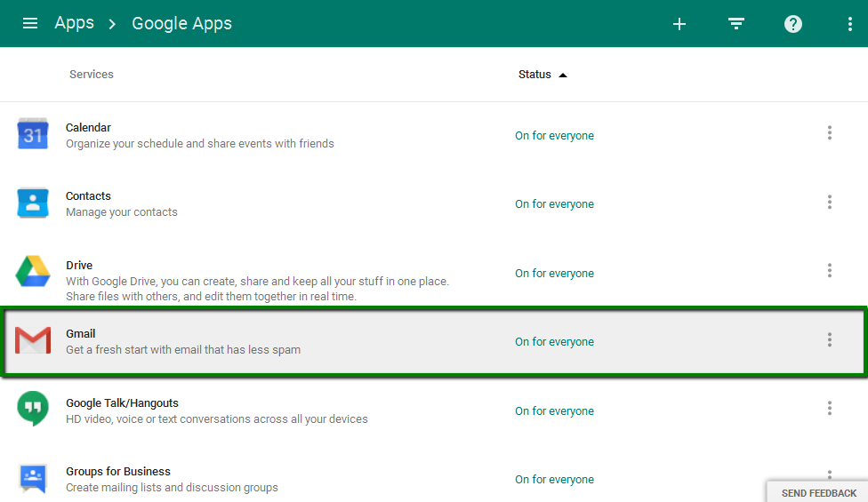This screenshot has height=502, width=868.
Task: Click the Google Drive icon
Action: click(x=33, y=271)
